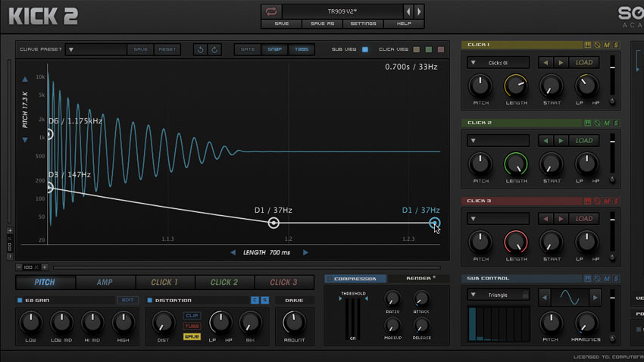Solo Click 2 with S icon
Image resolution: width=644 pixels, height=362 pixels.
point(616,123)
